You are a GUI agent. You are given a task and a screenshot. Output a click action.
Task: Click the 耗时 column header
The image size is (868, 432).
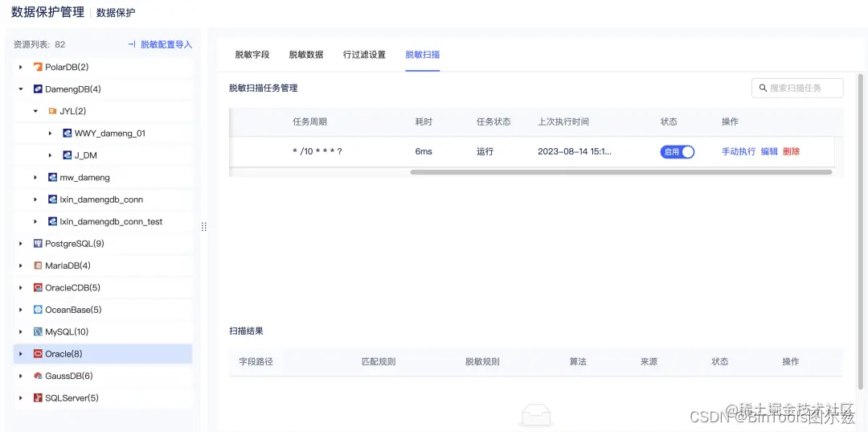point(424,122)
